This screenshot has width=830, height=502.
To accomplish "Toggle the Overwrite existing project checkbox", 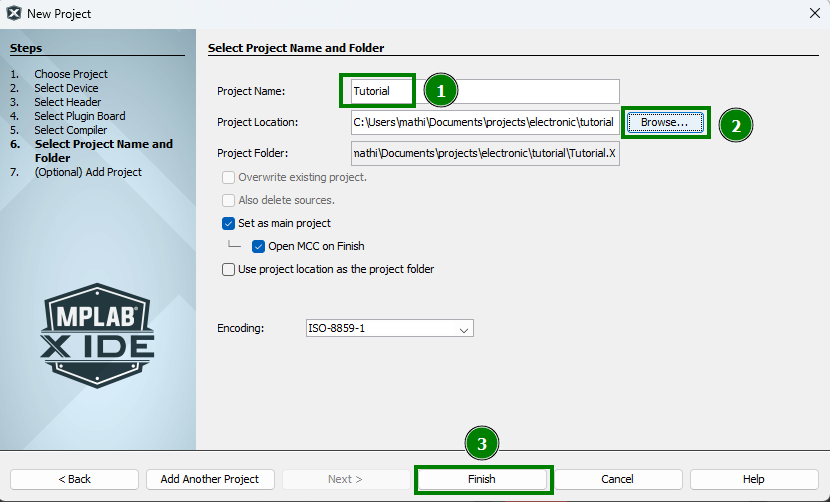I will click(228, 177).
